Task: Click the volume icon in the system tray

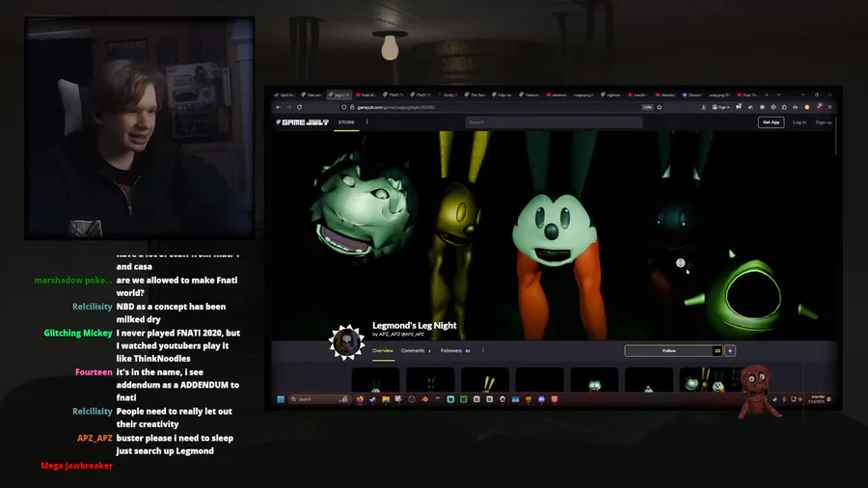Action: click(x=800, y=399)
